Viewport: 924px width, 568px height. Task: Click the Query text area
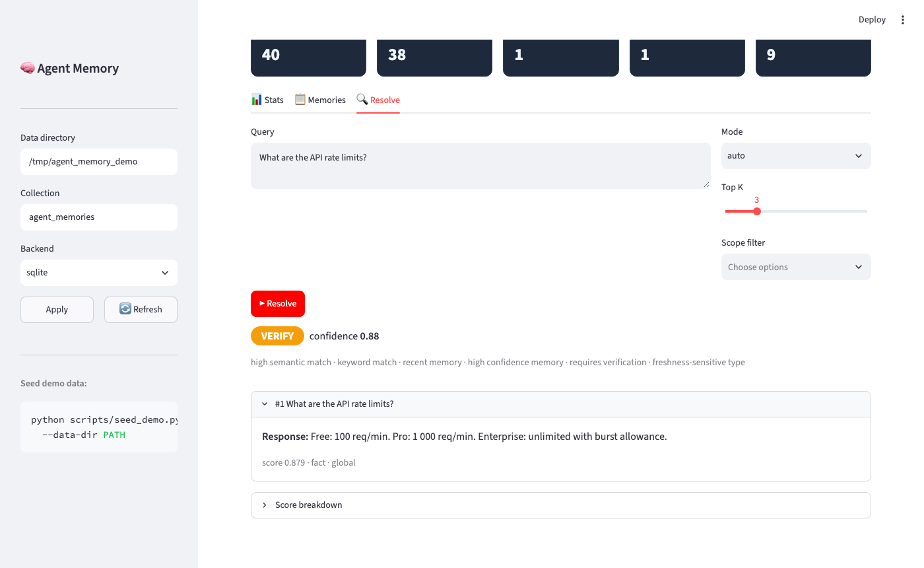tap(480, 166)
